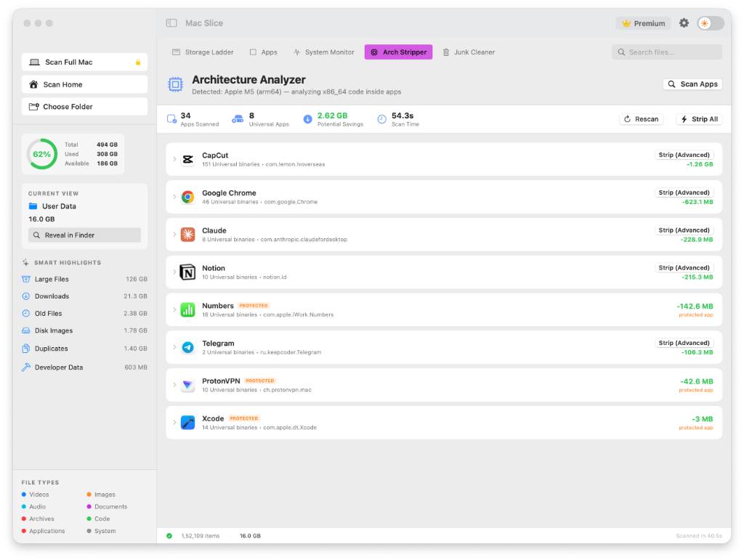
Task: Click the Developer Data hammer icon
Action: coord(26,368)
